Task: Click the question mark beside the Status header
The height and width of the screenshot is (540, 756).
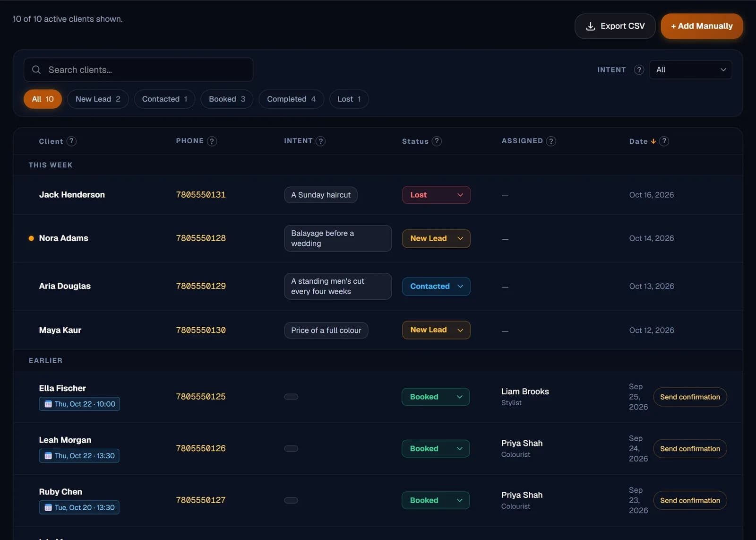Action: (x=437, y=141)
